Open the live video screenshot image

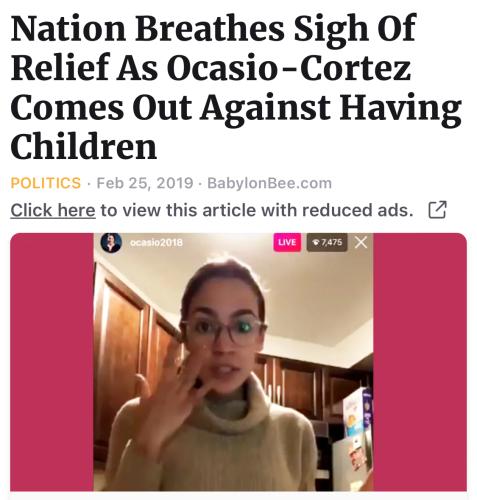point(238,362)
